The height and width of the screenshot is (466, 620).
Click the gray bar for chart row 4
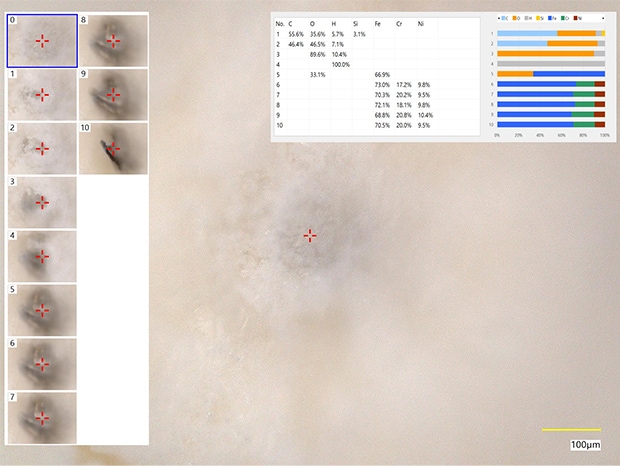pyautogui.click(x=551, y=64)
